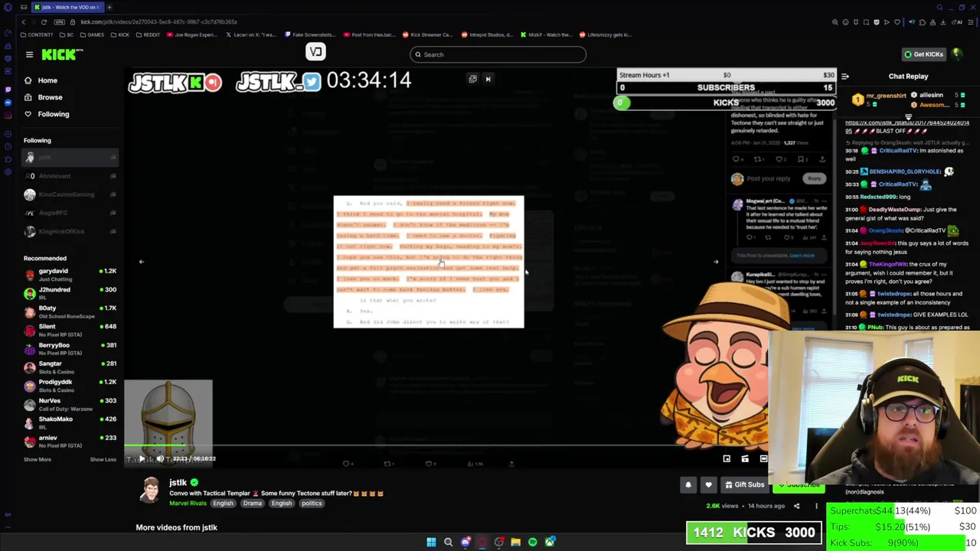The width and height of the screenshot is (980, 551).
Task: Share the video via share icon
Action: [x=796, y=506]
